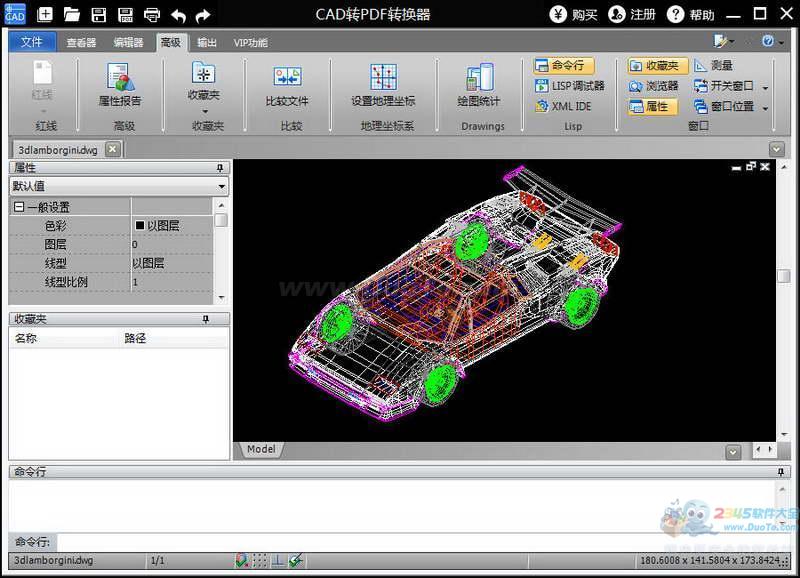The width and height of the screenshot is (800, 578).
Task: Launch the 比较文件 compare files tool
Action: [287, 86]
